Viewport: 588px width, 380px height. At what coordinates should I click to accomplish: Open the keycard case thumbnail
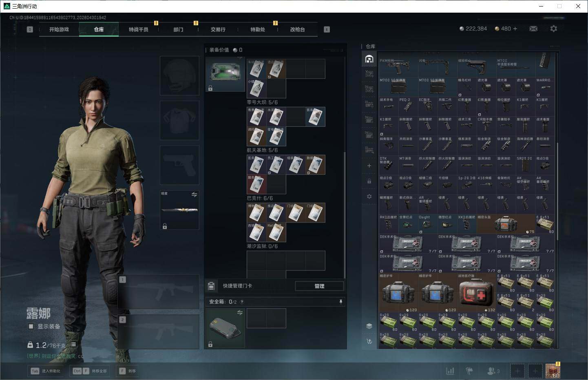225,74
